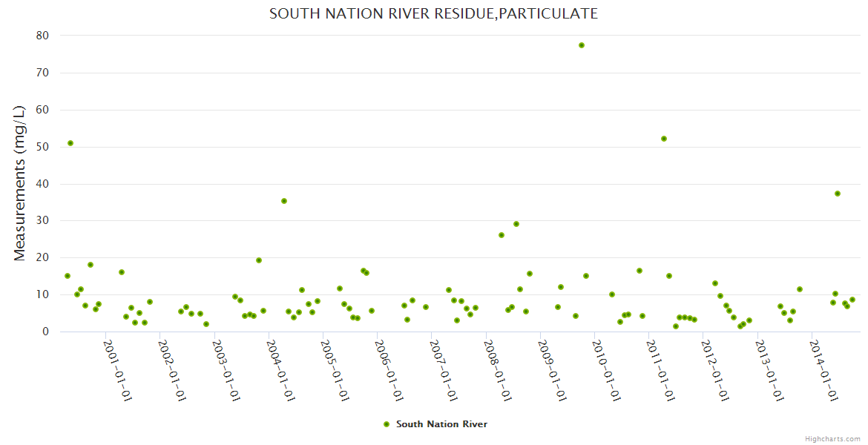Screen dimensions: 868x445
Task: Click the 2014 data point near 37 mg/L
Action: (838, 194)
